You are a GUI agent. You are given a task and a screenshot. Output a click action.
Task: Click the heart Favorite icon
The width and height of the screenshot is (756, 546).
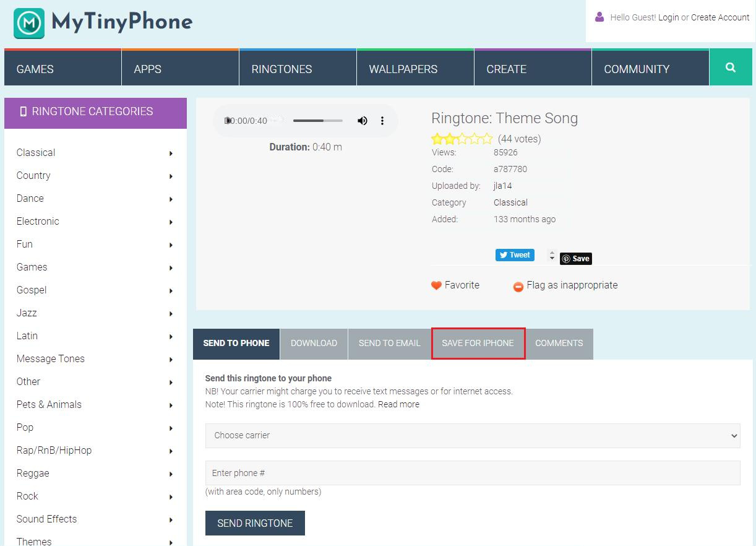(x=436, y=285)
